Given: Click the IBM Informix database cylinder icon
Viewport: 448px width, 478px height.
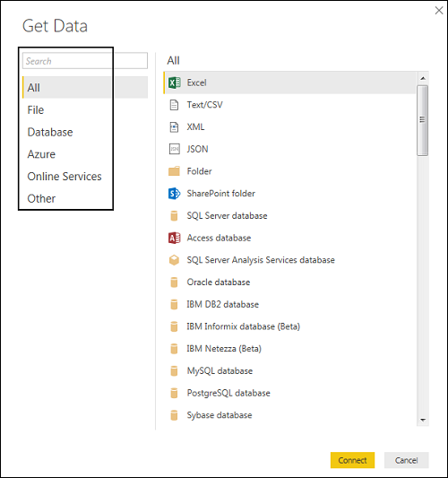Looking at the screenshot, I should pyautogui.click(x=174, y=326).
